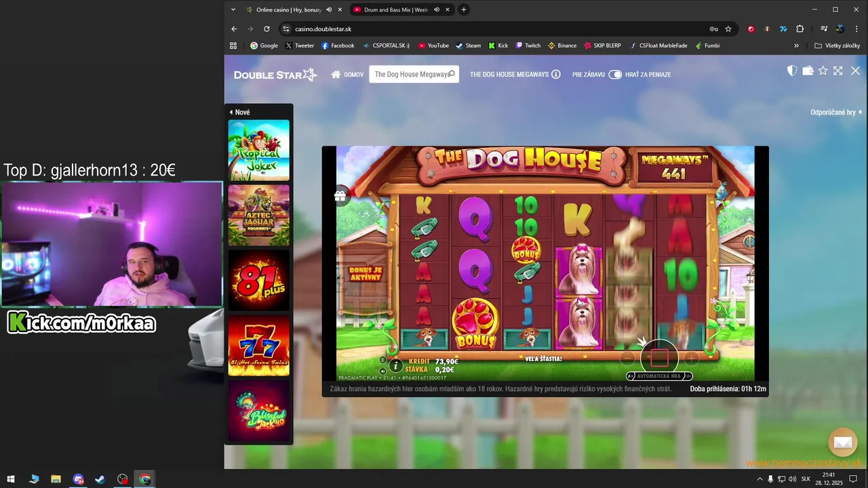This screenshot has width=868, height=488.
Task: Open the Steam bookmark
Action: click(468, 45)
